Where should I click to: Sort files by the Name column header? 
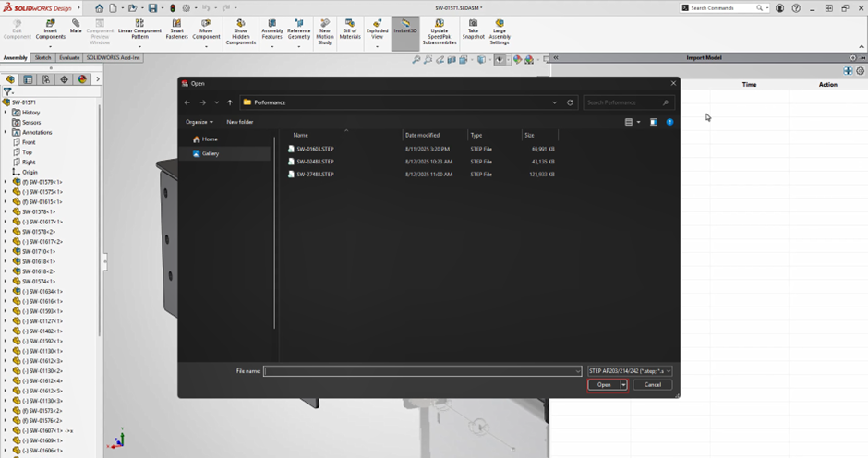point(301,135)
